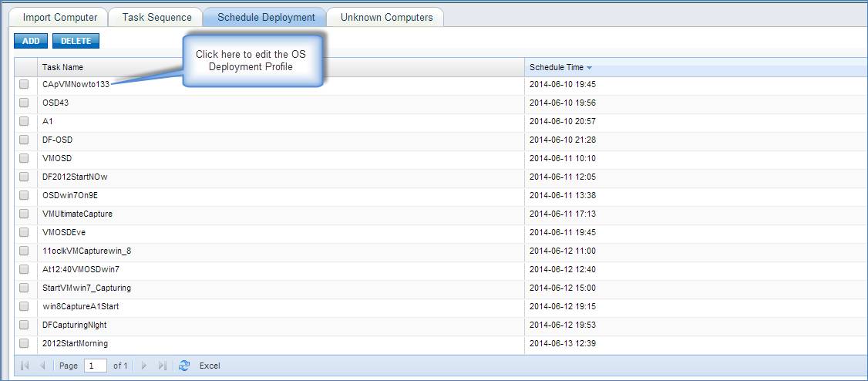868x381 pixels.
Task: Sort by the Task Name column header
Action: [62, 68]
